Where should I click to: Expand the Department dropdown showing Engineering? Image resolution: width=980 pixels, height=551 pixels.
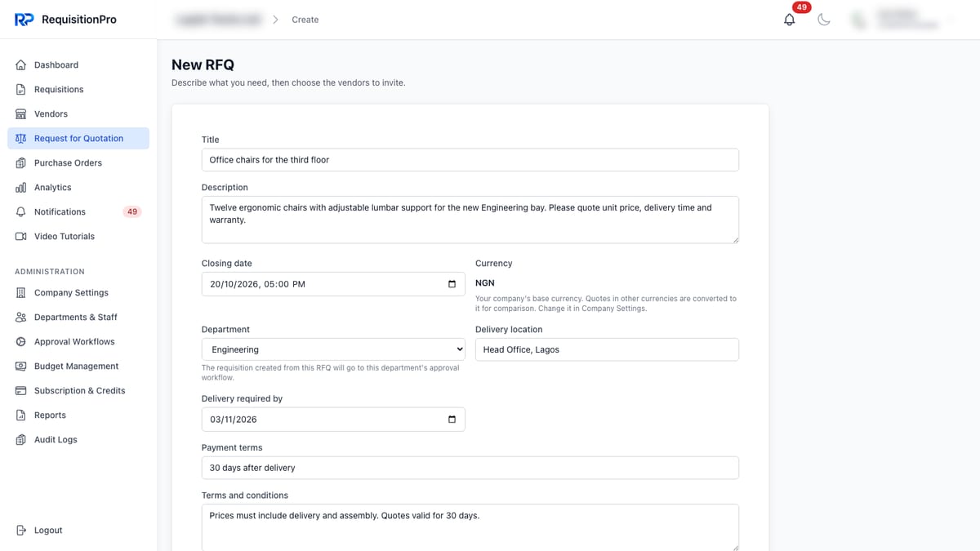333,349
